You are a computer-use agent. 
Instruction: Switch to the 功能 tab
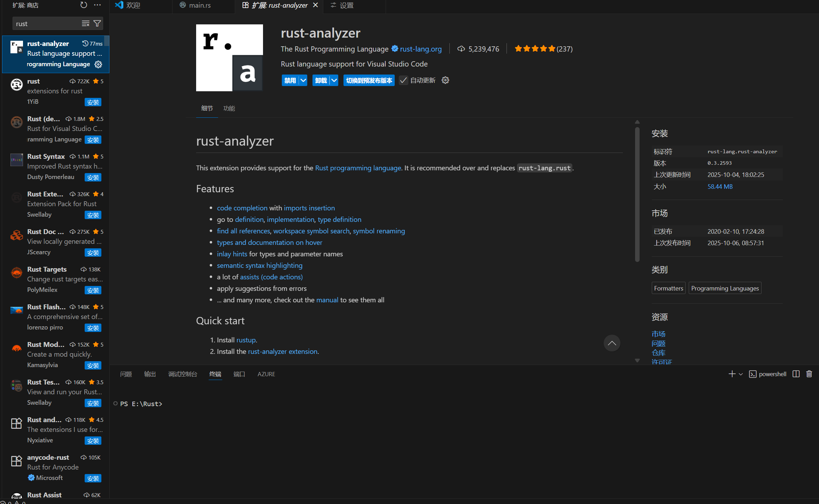229,108
